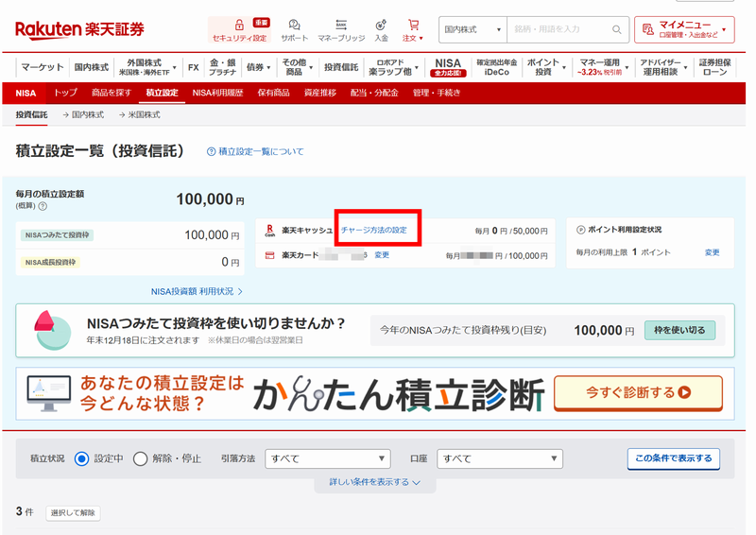Expand the ポイント投資 menu
756x535 pixels.
(546, 67)
